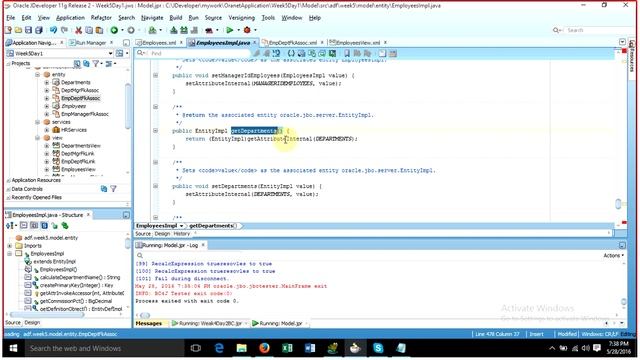640x360 pixels.
Task: Switch editor to Design tab
Action: coord(162,234)
